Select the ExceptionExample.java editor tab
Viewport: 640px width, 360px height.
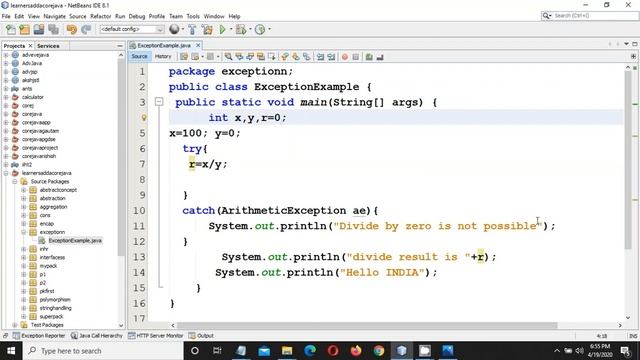click(x=164, y=45)
